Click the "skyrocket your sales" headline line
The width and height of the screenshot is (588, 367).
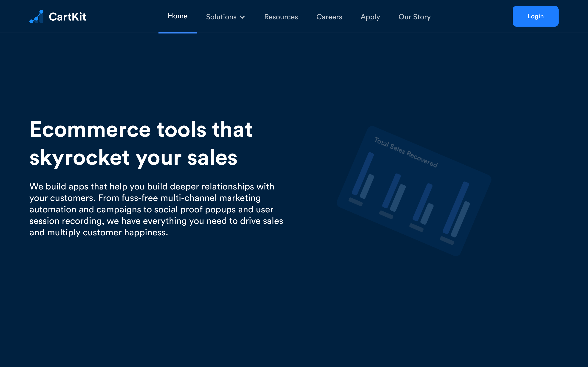pyautogui.click(x=133, y=158)
